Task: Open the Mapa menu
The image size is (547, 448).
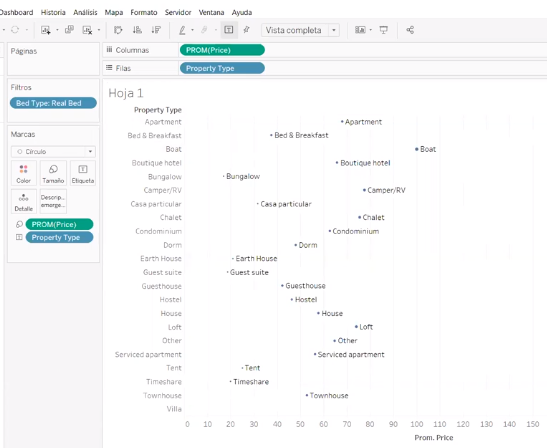Action: (114, 13)
